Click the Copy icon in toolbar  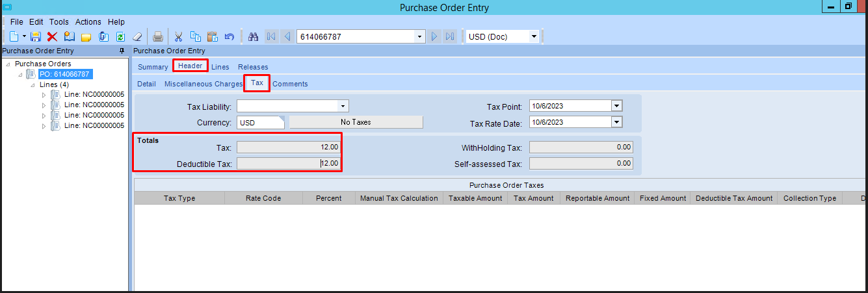(195, 36)
